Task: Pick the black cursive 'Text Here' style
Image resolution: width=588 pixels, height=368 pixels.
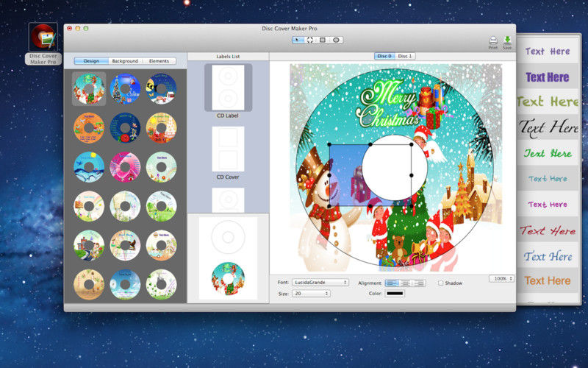Action: point(548,127)
